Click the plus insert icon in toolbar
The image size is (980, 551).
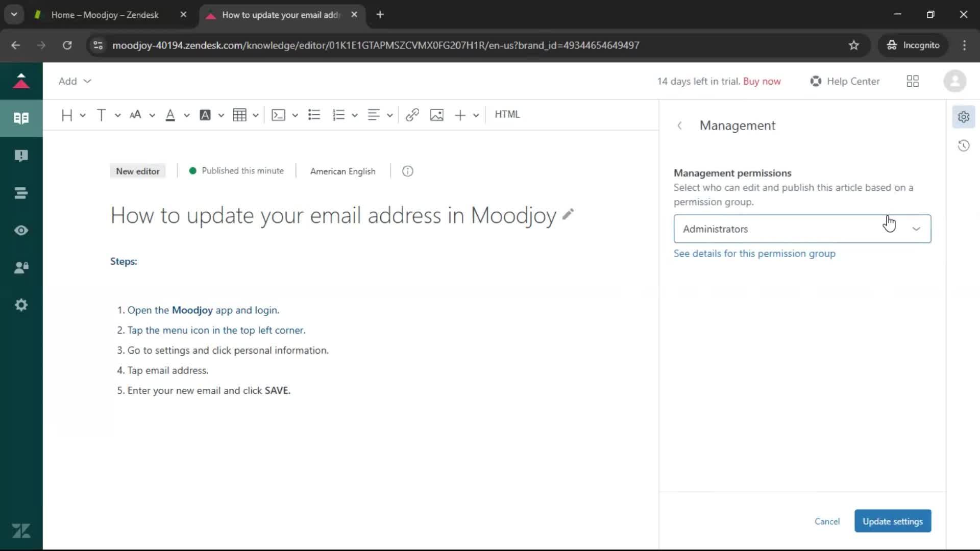tap(460, 115)
